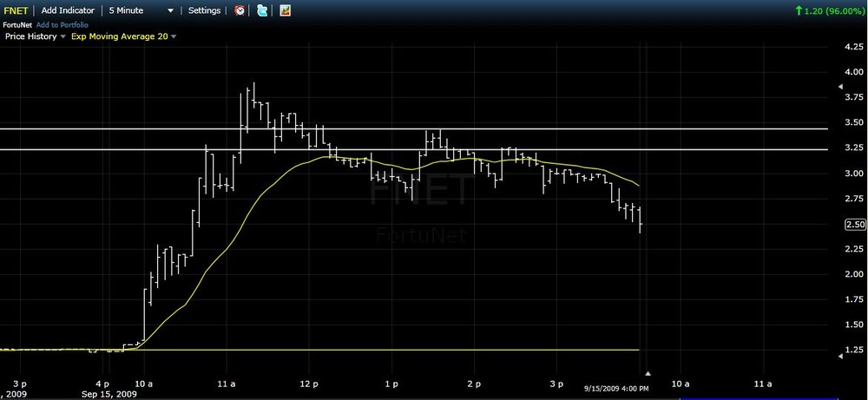
Task: Click the 2 p time axis label
Action: click(473, 384)
